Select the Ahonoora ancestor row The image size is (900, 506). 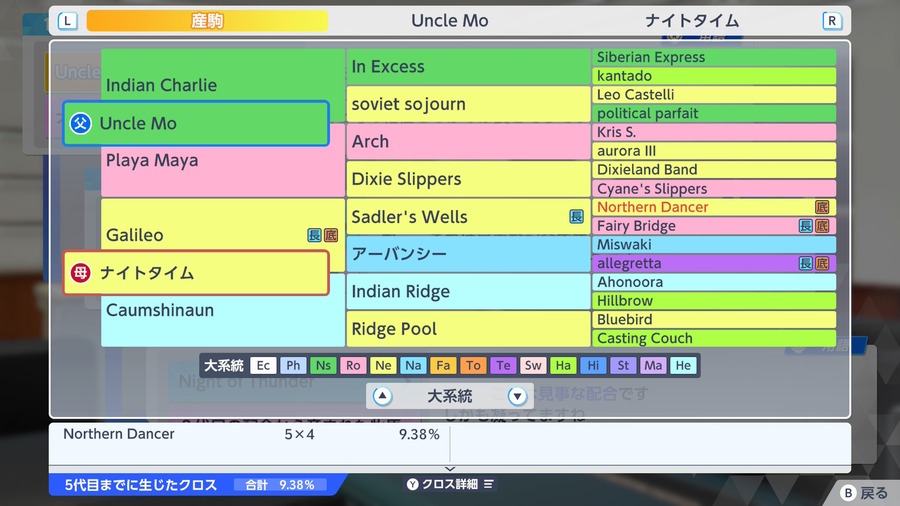(x=714, y=282)
